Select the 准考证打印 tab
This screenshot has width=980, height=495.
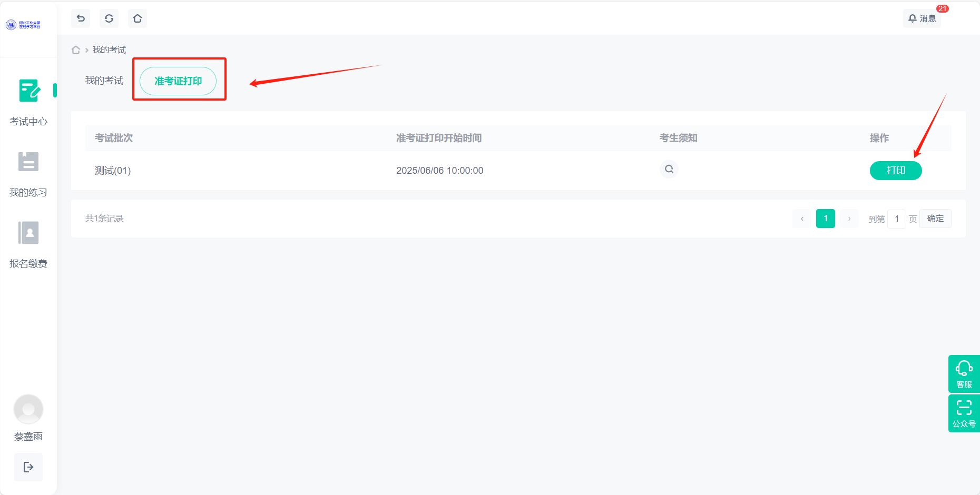178,81
